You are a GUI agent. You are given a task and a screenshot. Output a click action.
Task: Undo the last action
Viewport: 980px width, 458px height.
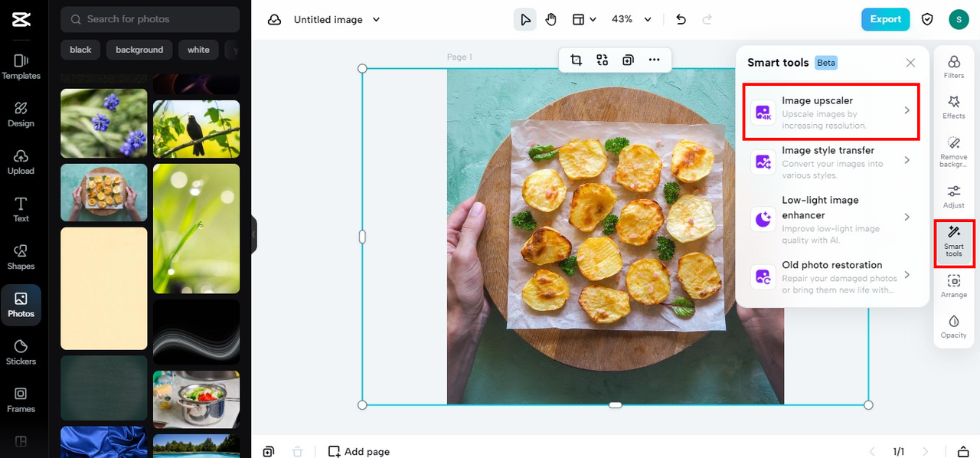pos(681,19)
